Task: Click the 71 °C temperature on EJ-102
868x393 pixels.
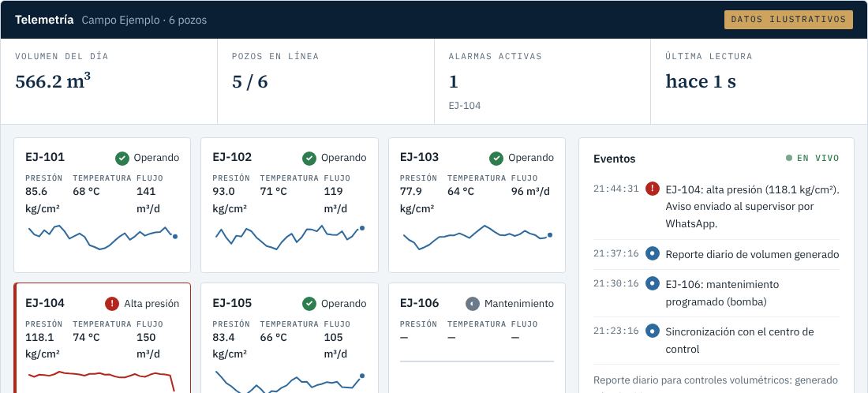Action: coord(274,192)
